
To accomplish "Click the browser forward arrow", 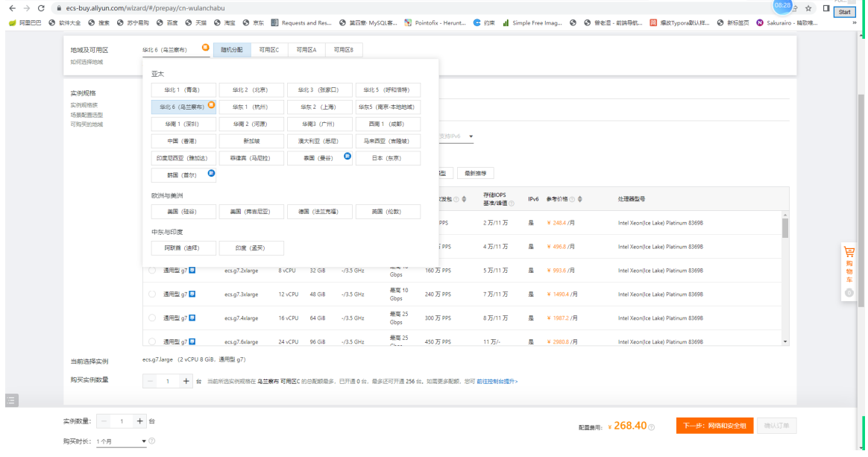I will [x=27, y=8].
